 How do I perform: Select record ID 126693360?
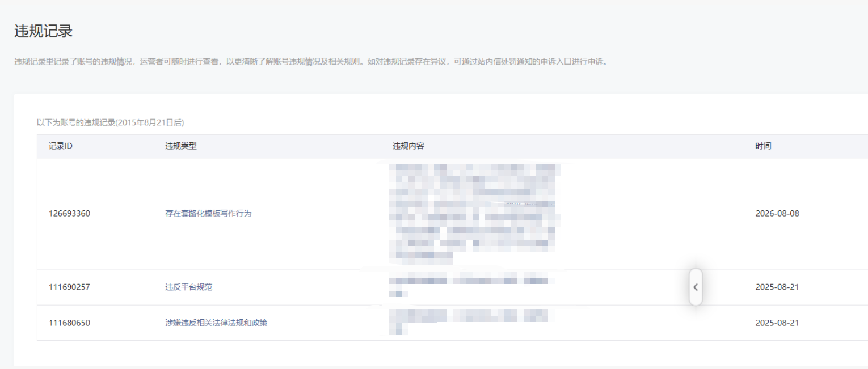(x=69, y=214)
